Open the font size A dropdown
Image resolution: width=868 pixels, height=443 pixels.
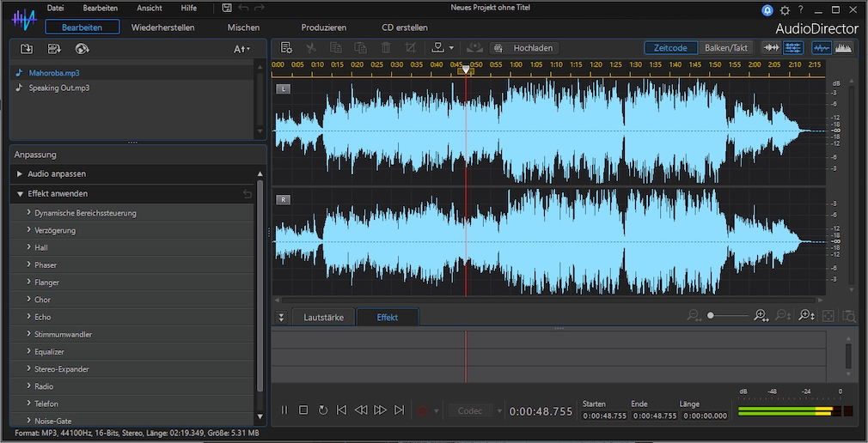click(241, 49)
